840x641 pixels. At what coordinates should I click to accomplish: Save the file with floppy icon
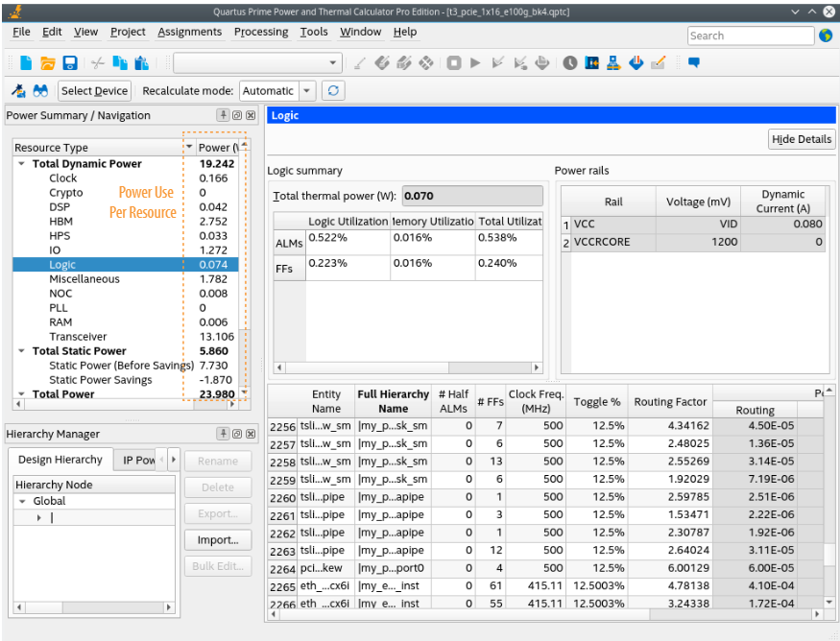point(70,63)
